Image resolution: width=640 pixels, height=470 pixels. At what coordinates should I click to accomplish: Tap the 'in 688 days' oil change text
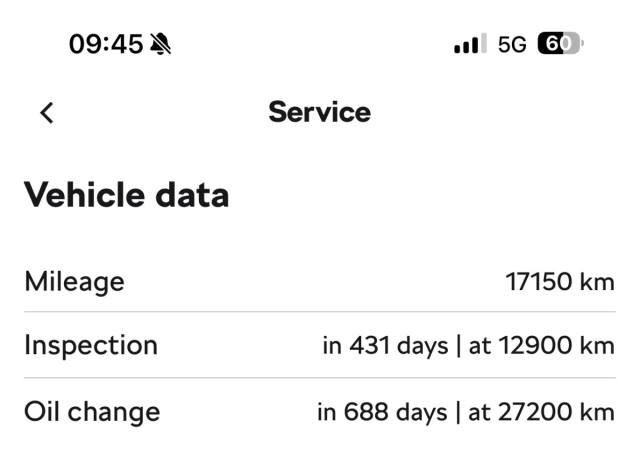pyautogui.click(x=382, y=412)
